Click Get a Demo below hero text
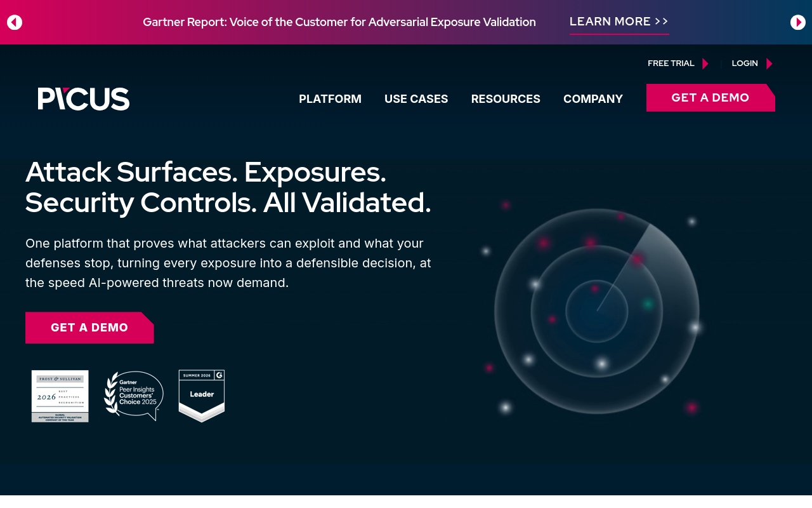Image resolution: width=812 pixels, height=508 pixels. pyautogui.click(x=89, y=328)
